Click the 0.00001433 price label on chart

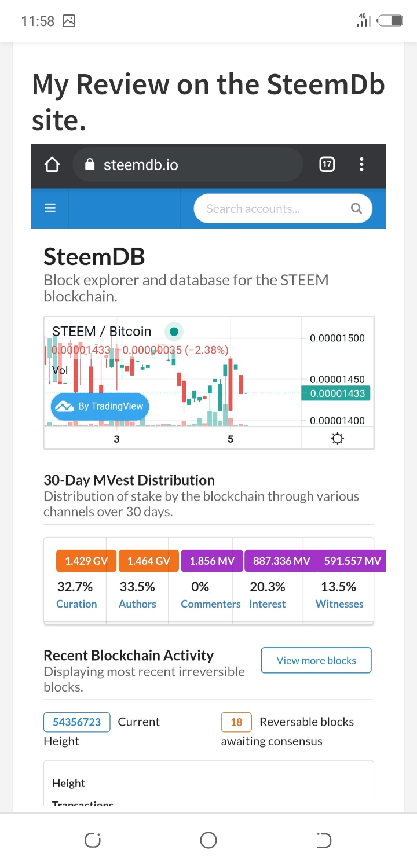(338, 393)
